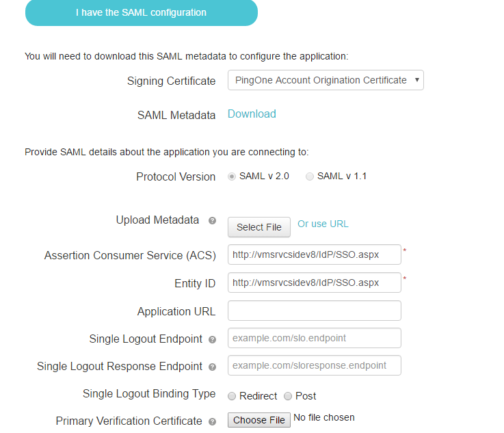Select SAML v 2.0 protocol version

click(x=232, y=176)
